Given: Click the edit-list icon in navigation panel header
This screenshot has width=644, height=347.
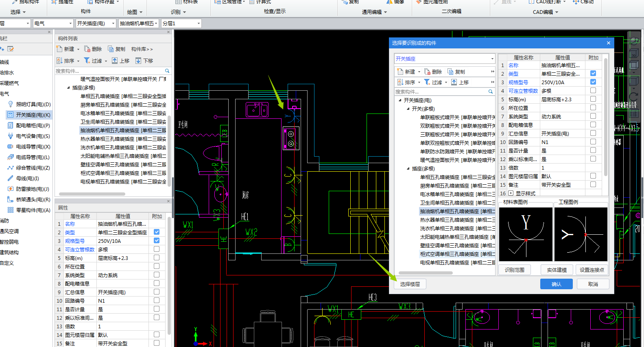Looking at the screenshot, I should [11, 49].
